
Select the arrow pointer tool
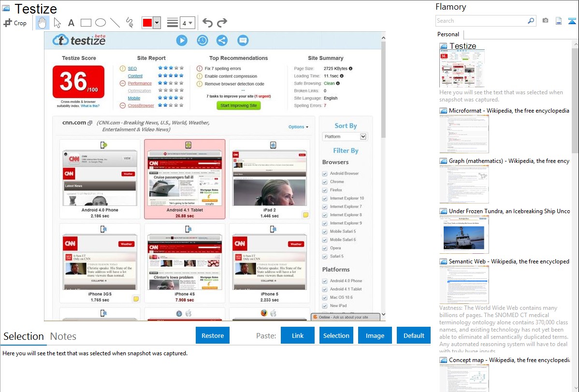(x=57, y=23)
